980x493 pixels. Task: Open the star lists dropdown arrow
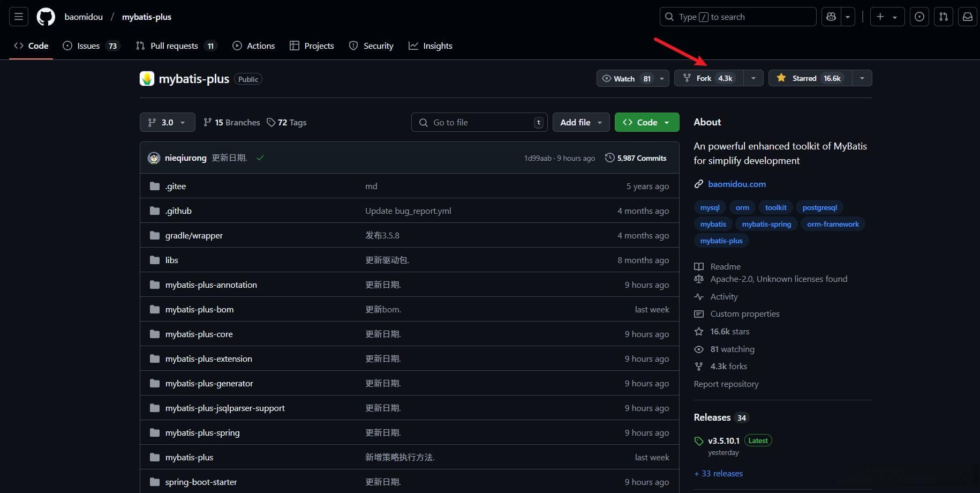tap(862, 78)
